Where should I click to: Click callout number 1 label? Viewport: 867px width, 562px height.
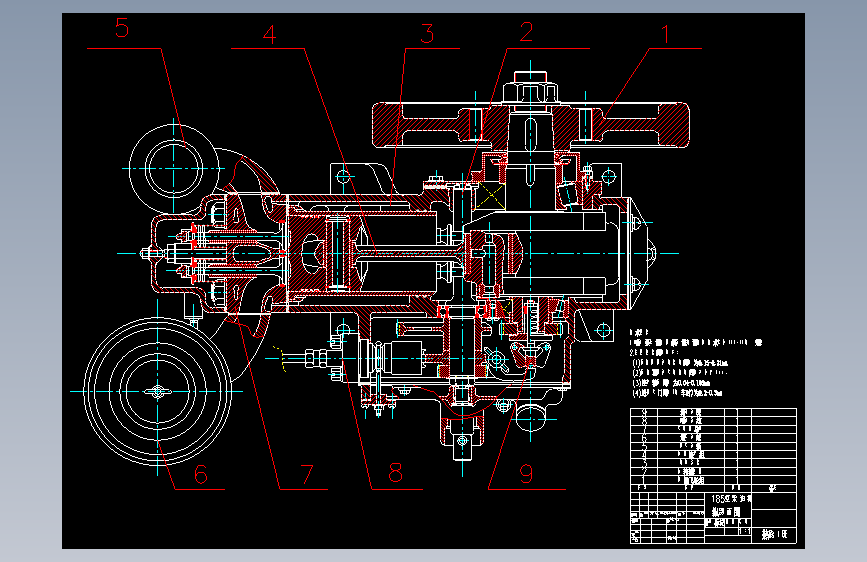(666, 34)
